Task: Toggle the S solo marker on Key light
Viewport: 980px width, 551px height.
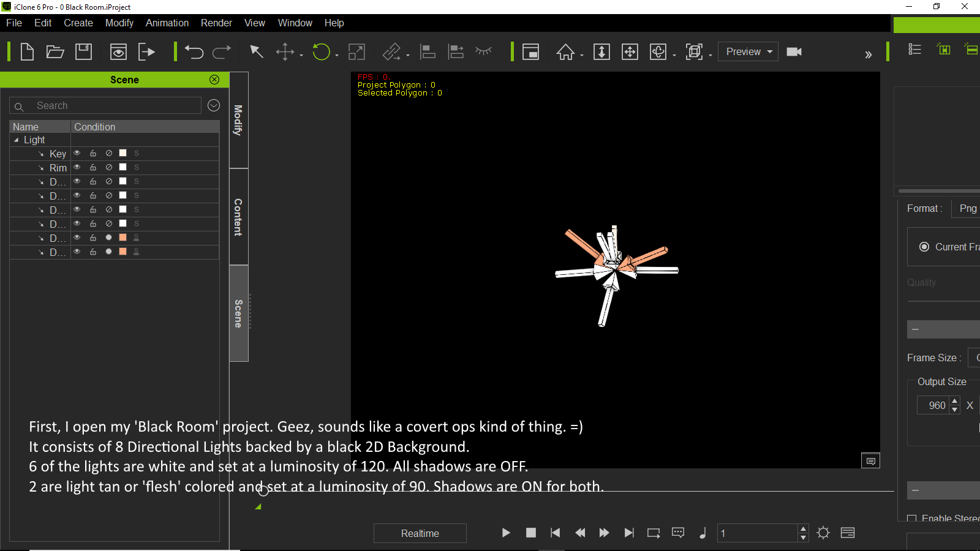Action: tap(137, 153)
